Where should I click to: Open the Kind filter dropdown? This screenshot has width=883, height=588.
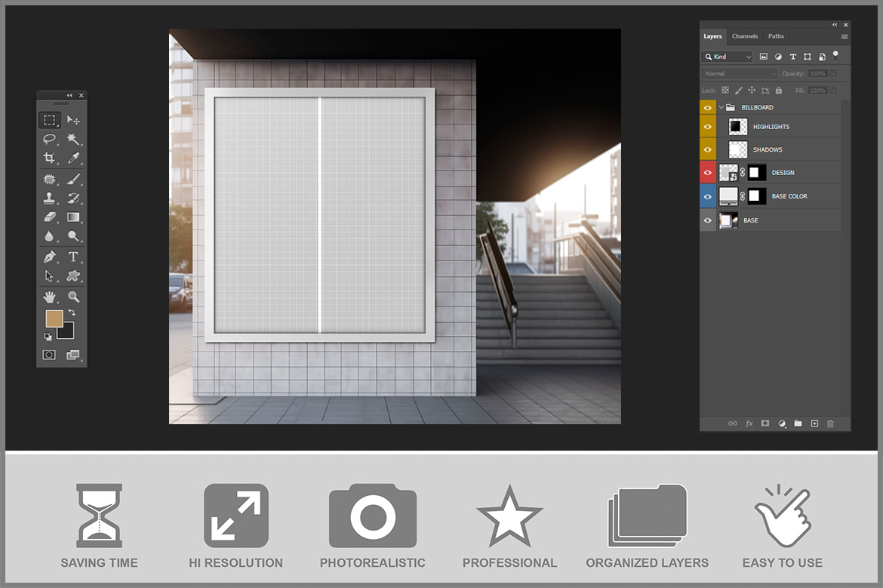(728, 57)
